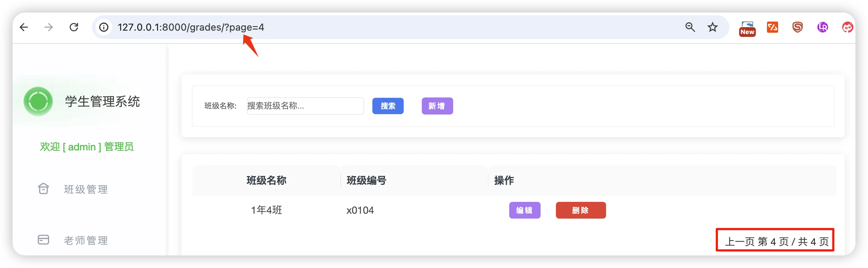Open the red S shield extension
Screen dimensions: 868x268
click(x=798, y=27)
